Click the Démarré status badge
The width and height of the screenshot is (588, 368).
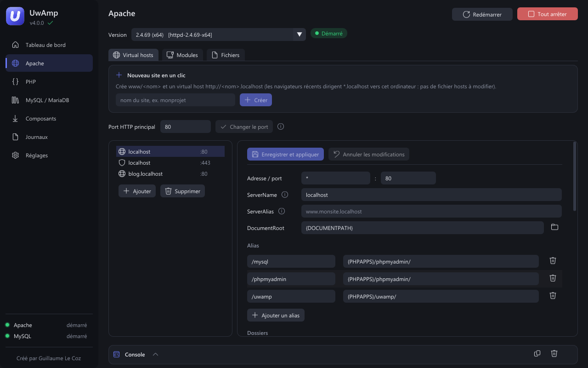point(329,34)
